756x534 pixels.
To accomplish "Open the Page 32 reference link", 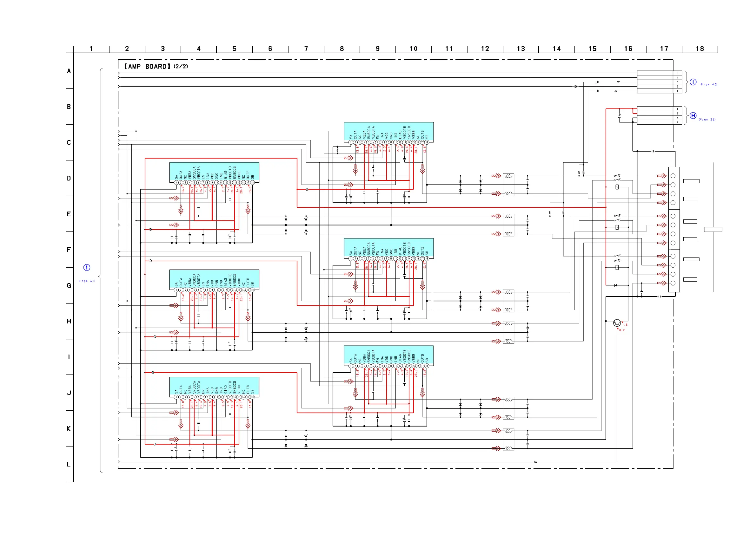I will [x=707, y=120].
